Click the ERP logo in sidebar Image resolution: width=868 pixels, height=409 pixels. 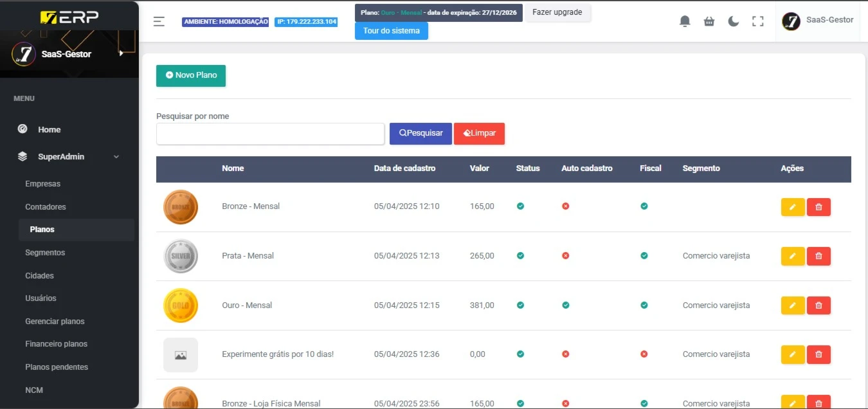pos(69,16)
